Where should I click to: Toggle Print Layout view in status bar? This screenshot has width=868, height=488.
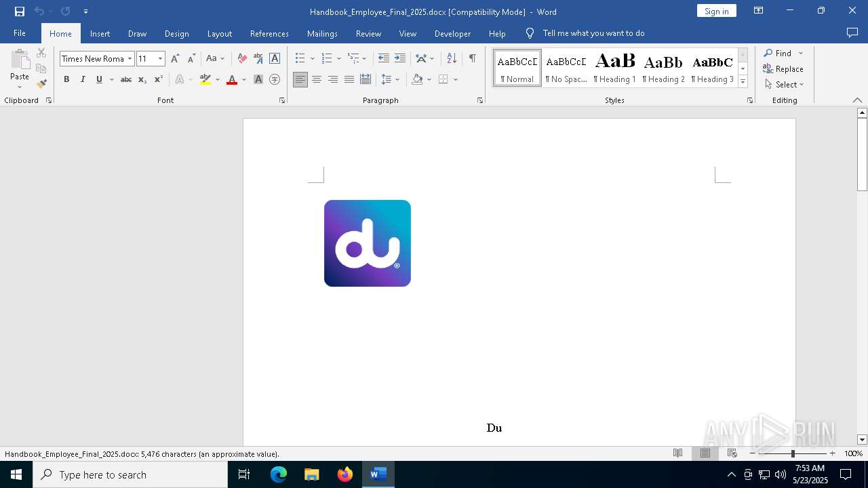(x=705, y=453)
